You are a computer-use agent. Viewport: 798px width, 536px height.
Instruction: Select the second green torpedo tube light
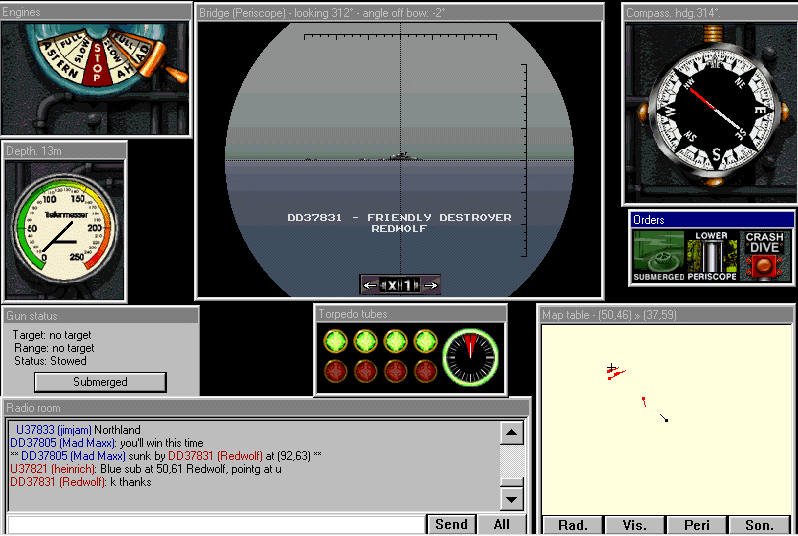[x=365, y=341]
